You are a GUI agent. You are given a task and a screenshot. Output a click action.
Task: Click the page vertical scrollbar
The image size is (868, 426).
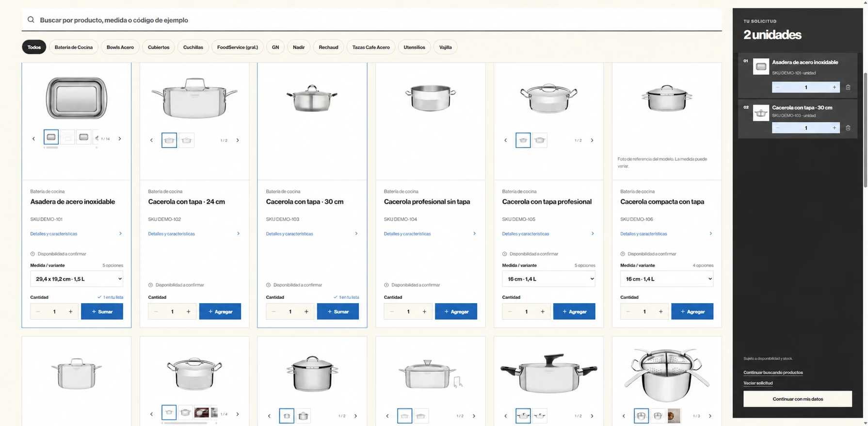pos(865,130)
